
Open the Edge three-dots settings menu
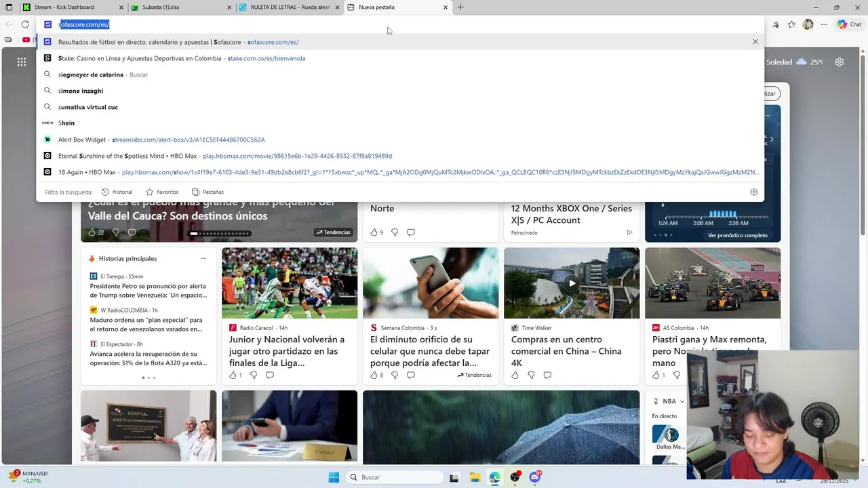824,24
